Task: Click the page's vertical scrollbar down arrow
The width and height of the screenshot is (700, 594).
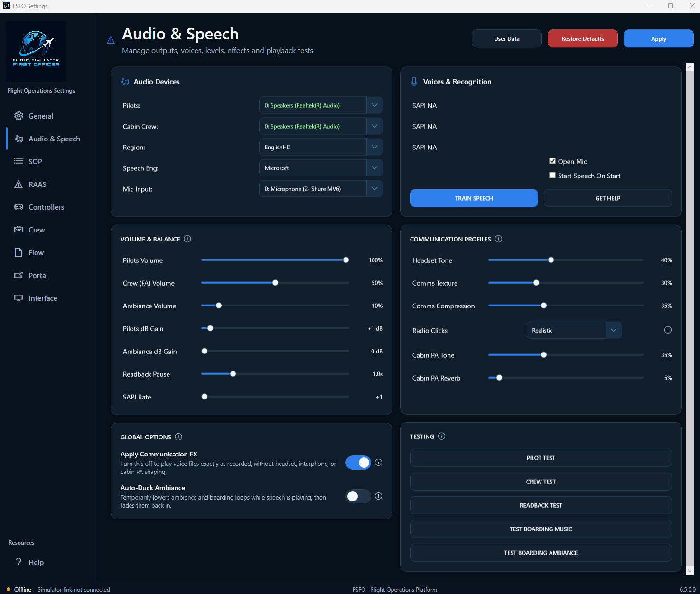Action: click(690, 570)
